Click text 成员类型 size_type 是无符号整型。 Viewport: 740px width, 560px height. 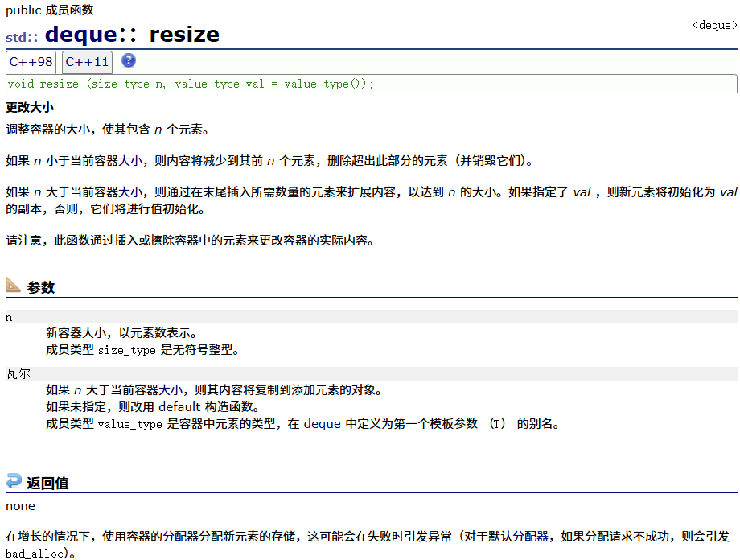click(142, 350)
